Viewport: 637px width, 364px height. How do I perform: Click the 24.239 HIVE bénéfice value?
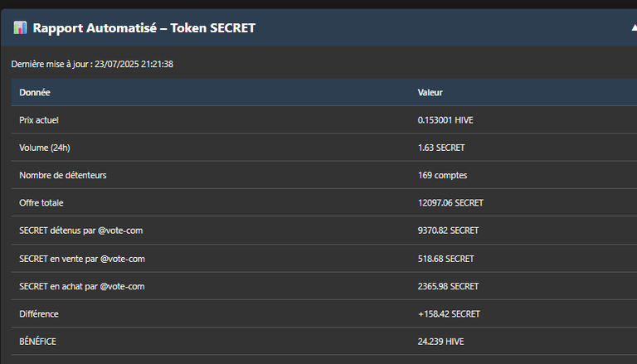click(440, 342)
